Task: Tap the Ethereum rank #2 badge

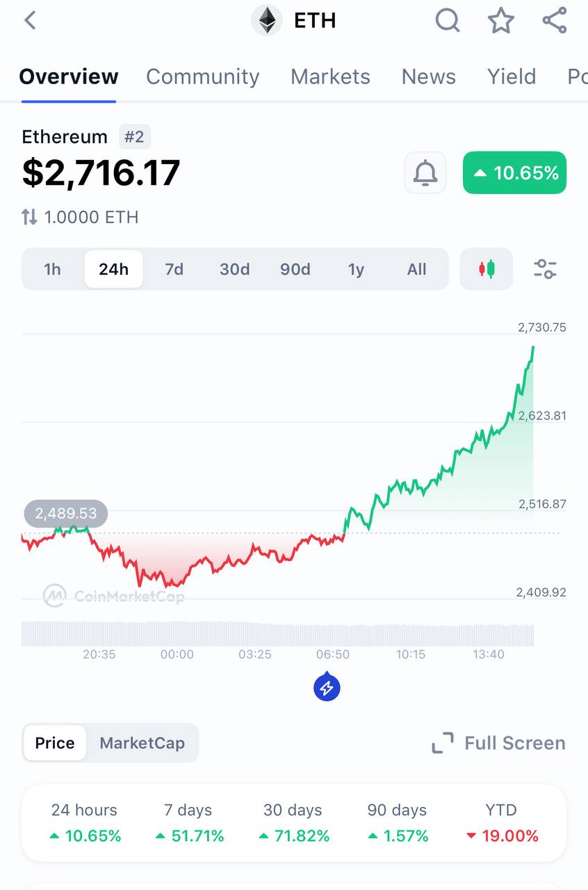Action: pos(134,137)
